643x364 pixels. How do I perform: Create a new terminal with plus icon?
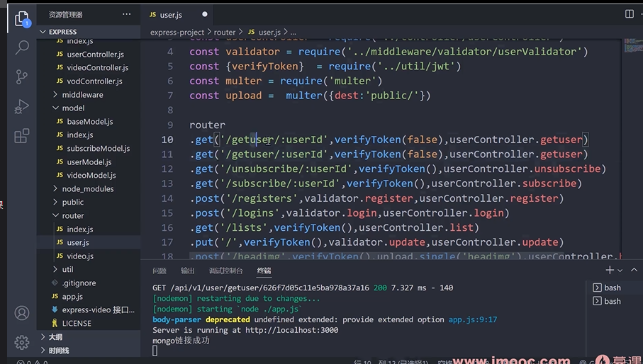pos(610,270)
